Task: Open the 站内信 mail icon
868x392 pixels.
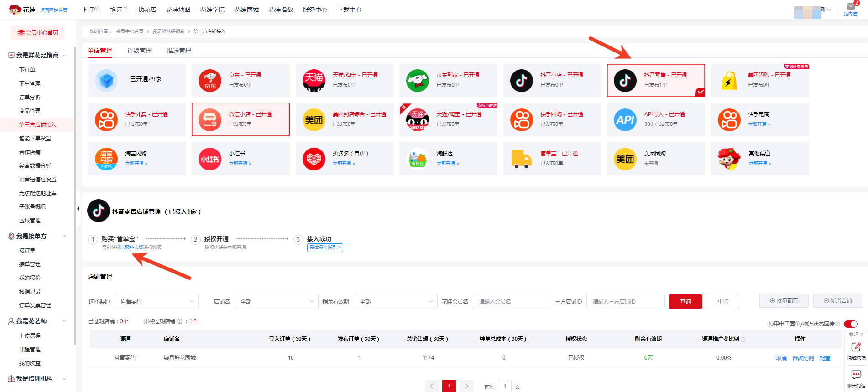Action: 851,6
